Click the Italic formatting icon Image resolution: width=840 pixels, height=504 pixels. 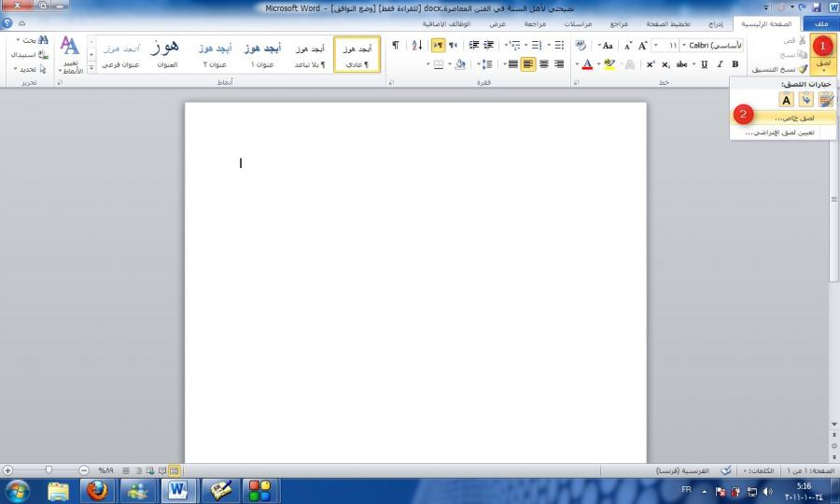[720, 64]
